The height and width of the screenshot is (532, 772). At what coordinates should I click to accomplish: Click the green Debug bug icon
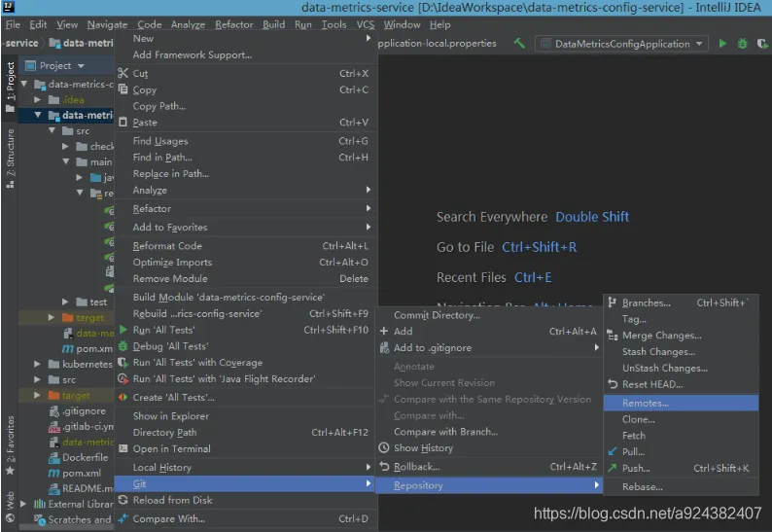point(742,44)
